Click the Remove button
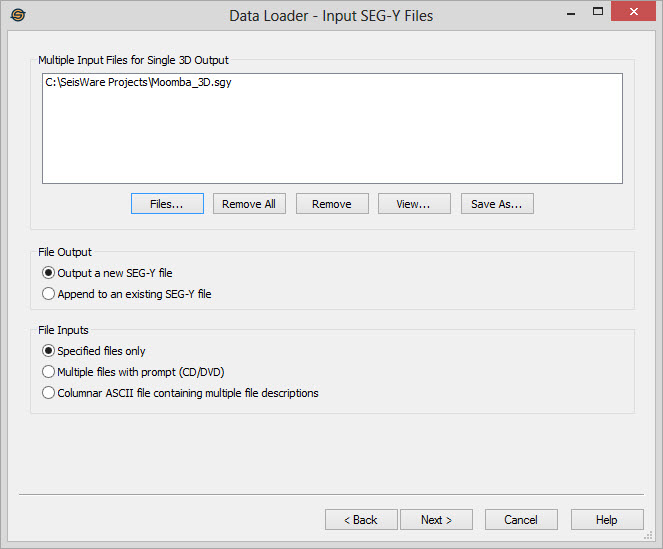The height and width of the screenshot is (549, 663). 331,204
